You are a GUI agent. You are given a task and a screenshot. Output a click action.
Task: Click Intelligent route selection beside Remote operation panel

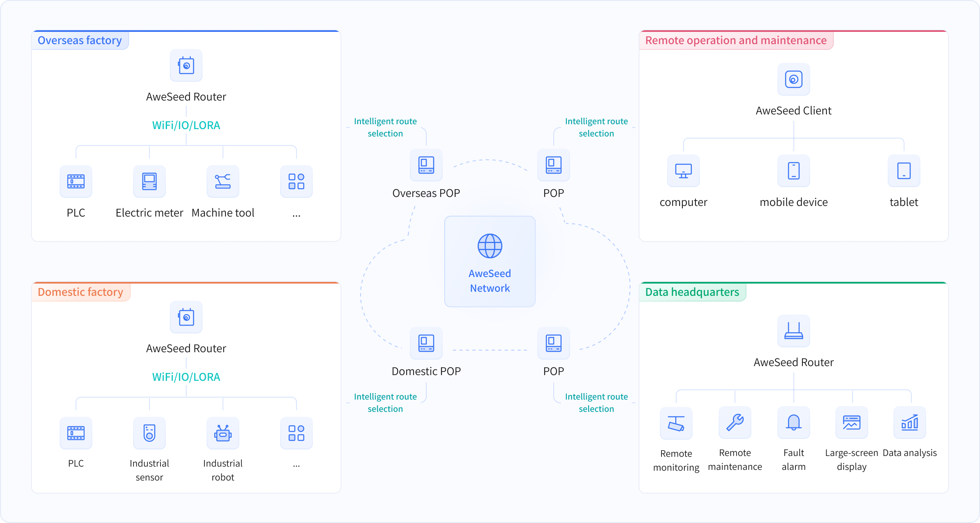(597, 127)
